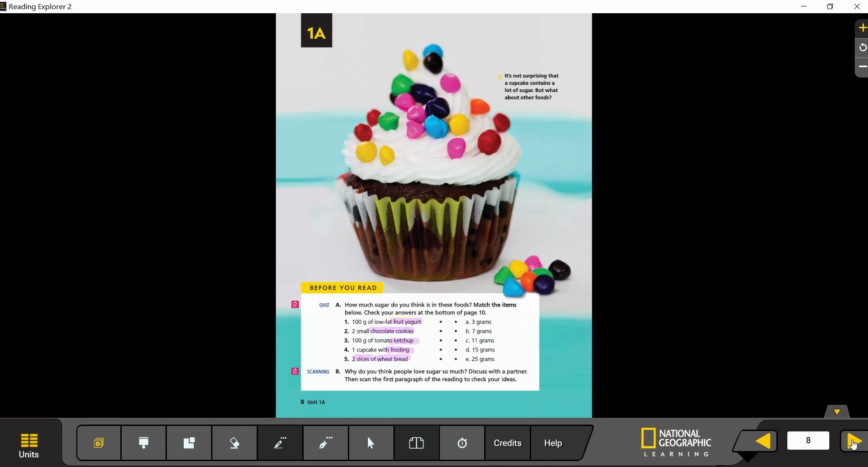
Task: Open the Credits page
Action: click(507, 443)
